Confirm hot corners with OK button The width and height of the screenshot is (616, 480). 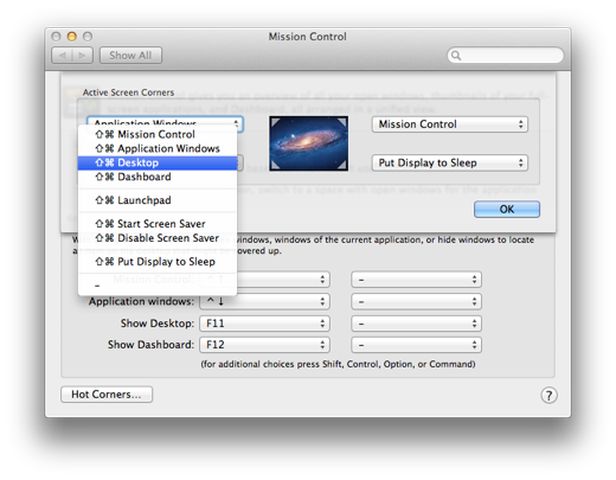(507, 209)
